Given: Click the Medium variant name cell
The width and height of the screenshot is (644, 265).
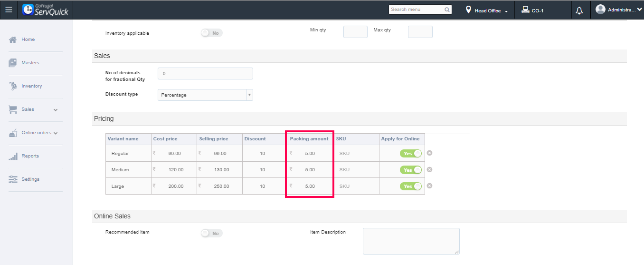Looking at the screenshot, I should tap(128, 170).
